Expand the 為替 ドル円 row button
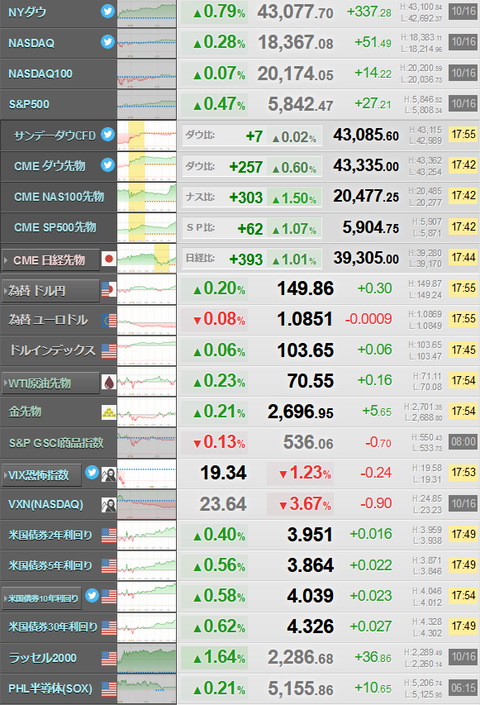Screen dimensions: 480x705 [50, 290]
